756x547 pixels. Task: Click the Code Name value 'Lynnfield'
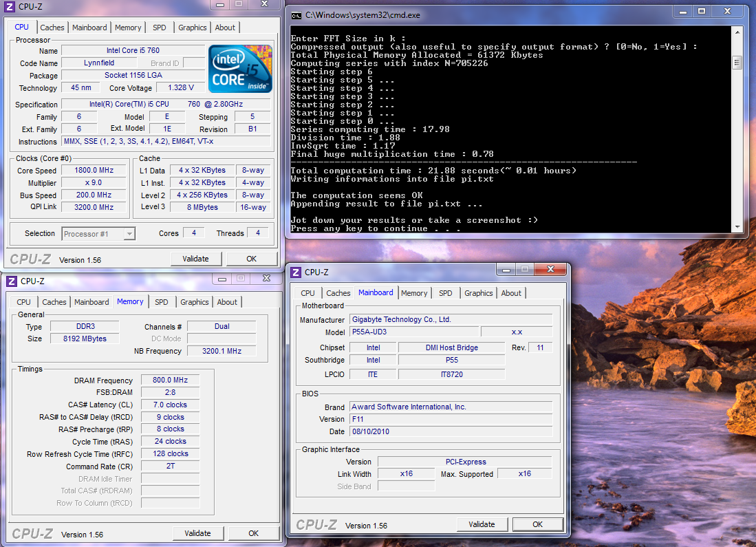tap(99, 63)
